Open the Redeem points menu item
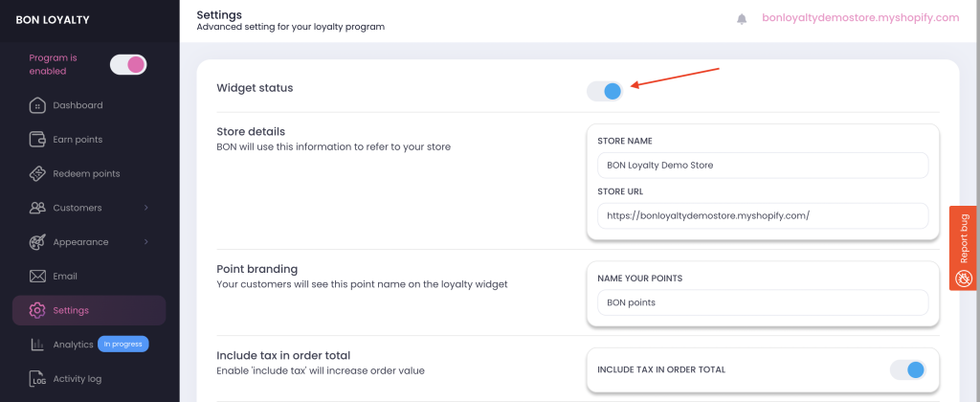 tap(89, 174)
